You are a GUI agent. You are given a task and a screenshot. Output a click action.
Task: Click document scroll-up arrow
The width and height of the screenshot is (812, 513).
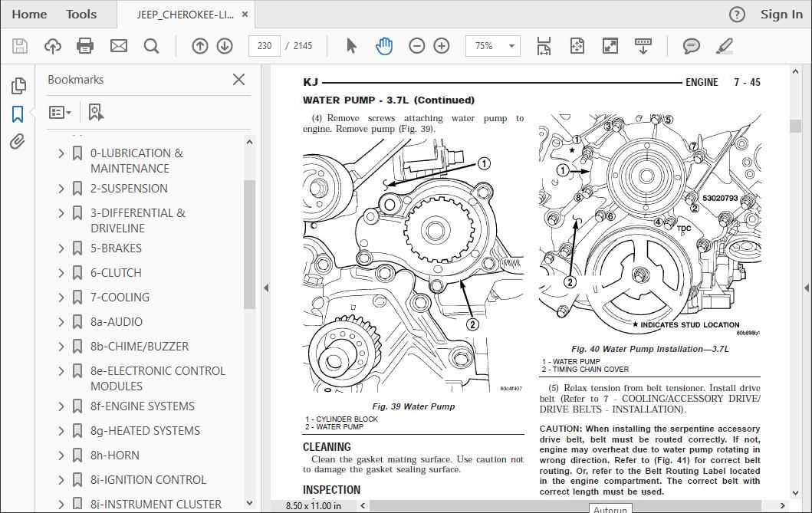point(795,72)
